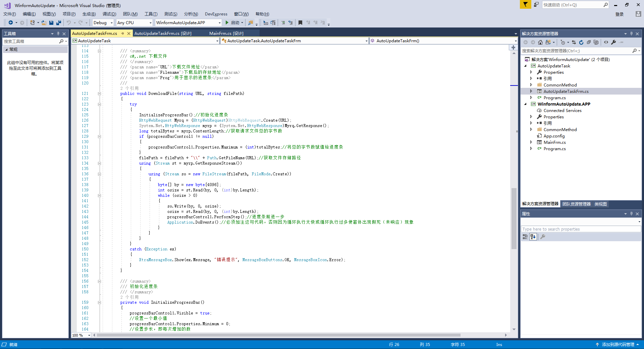Click the Pending Changes Filter clock icon

tap(563, 42)
